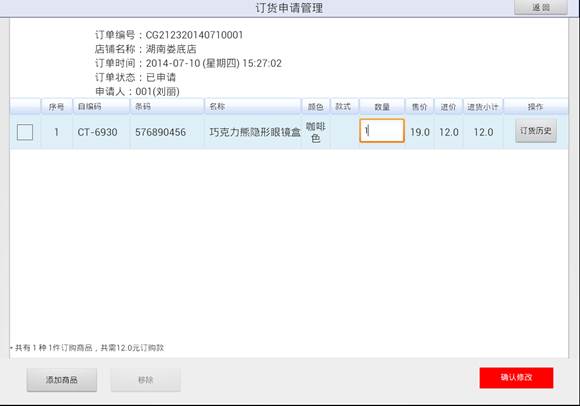Click the 移除 button
The height and width of the screenshot is (406, 580).
pos(146,380)
